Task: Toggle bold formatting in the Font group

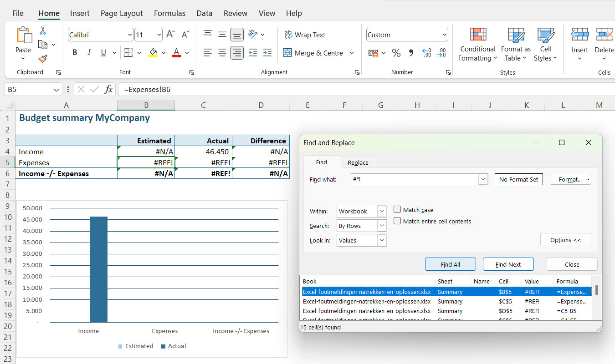Action: click(74, 52)
